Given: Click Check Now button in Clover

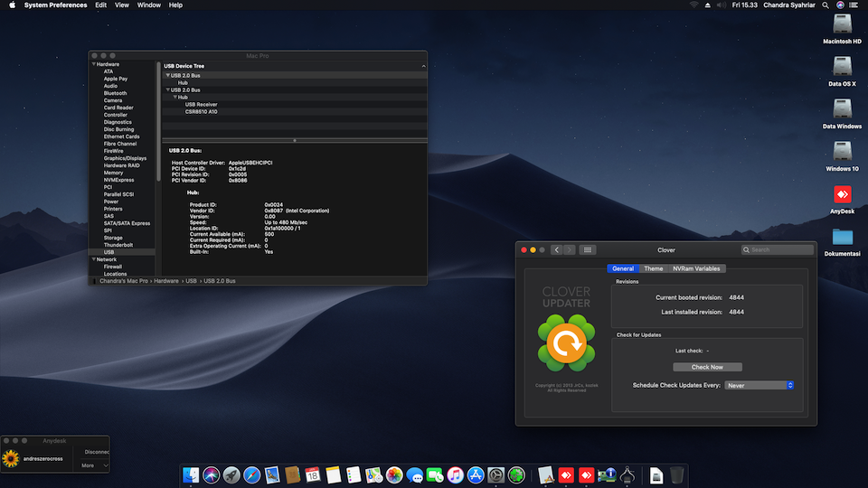Looking at the screenshot, I should tap(707, 367).
